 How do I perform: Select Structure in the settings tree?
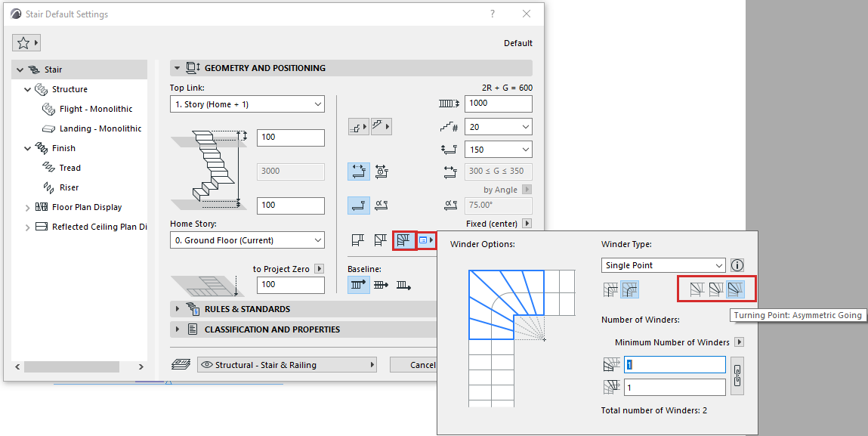point(70,89)
